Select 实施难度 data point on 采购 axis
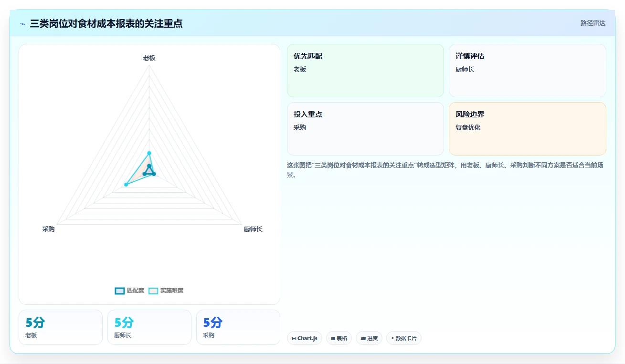Image resolution: width=625 pixels, height=364 pixels. point(126,184)
